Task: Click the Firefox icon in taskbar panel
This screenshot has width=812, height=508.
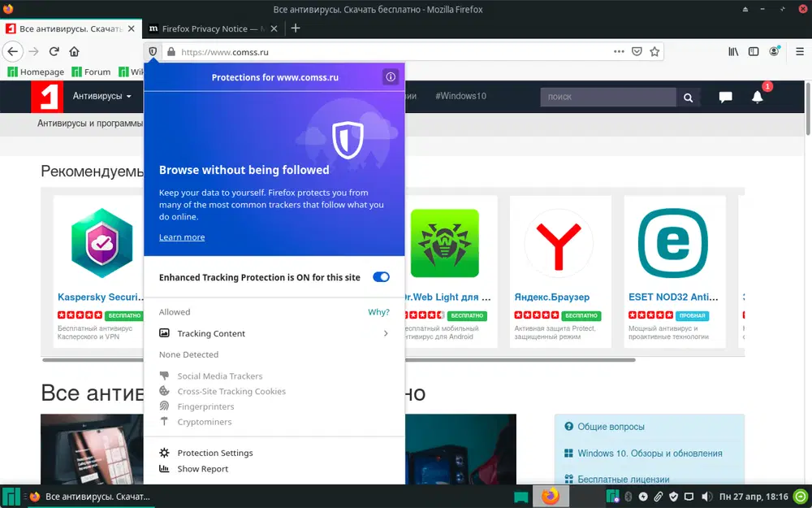Action: coord(551,496)
